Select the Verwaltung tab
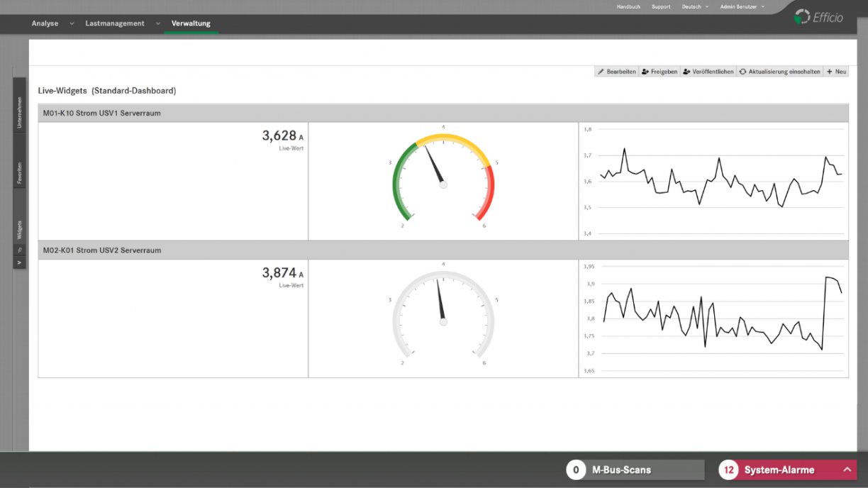Viewport: 868px width, 488px height. [191, 23]
